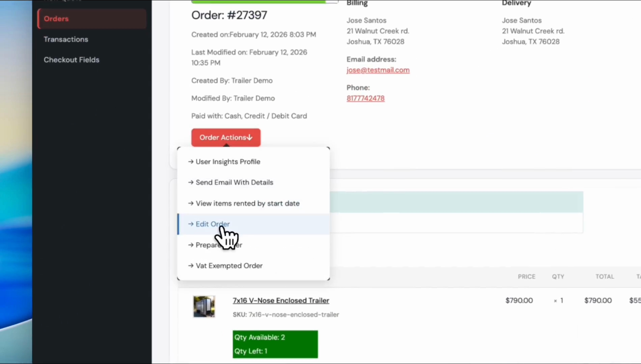Click the Order #27397 heading
641x364 pixels.
tap(229, 15)
